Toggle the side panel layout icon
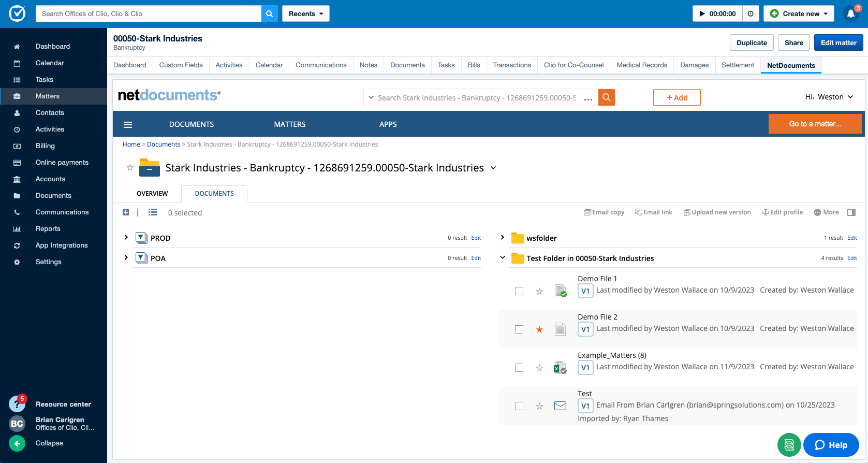The height and width of the screenshot is (463, 868). point(851,212)
